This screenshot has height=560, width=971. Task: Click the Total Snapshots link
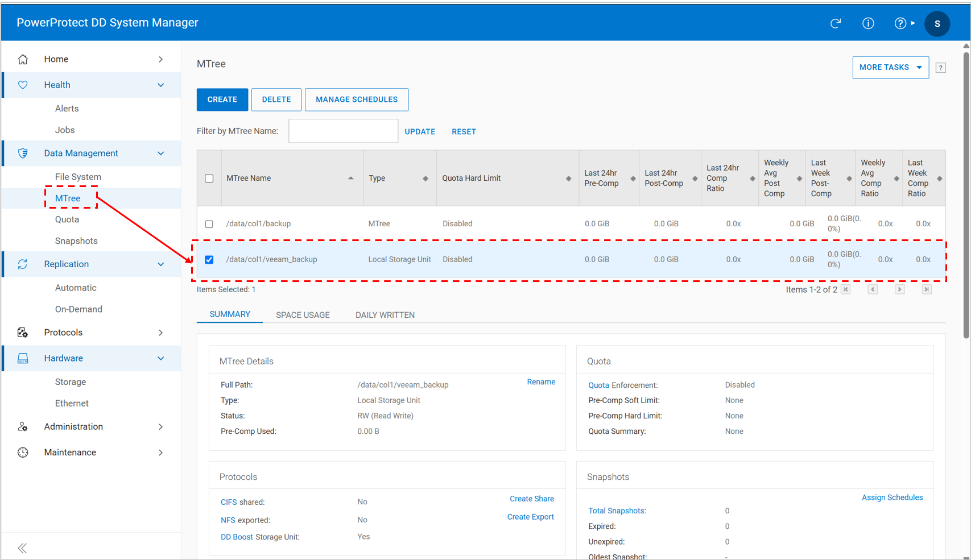coord(617,511)
